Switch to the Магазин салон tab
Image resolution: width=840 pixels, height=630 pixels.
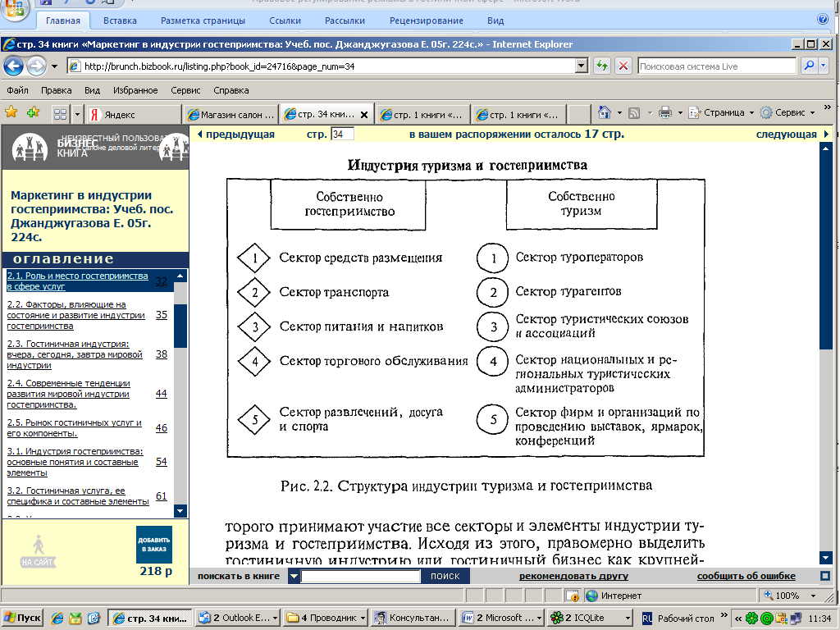231,115
